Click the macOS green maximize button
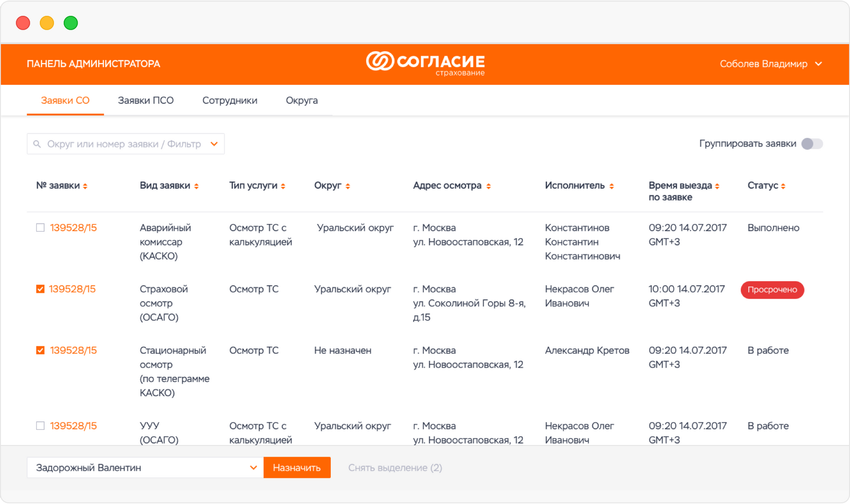This screenshot has width=850, height=504. tap(71, 23)
